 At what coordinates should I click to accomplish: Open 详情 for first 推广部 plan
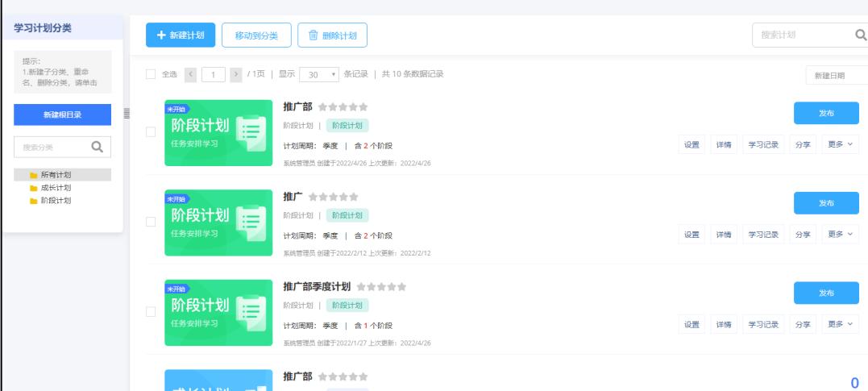(x=724, y=144)
